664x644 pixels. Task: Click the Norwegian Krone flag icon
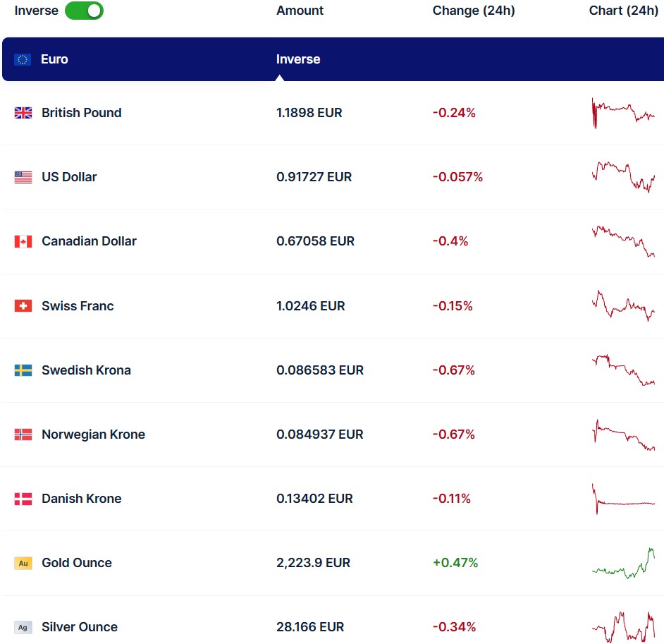(x=23, y=435)
